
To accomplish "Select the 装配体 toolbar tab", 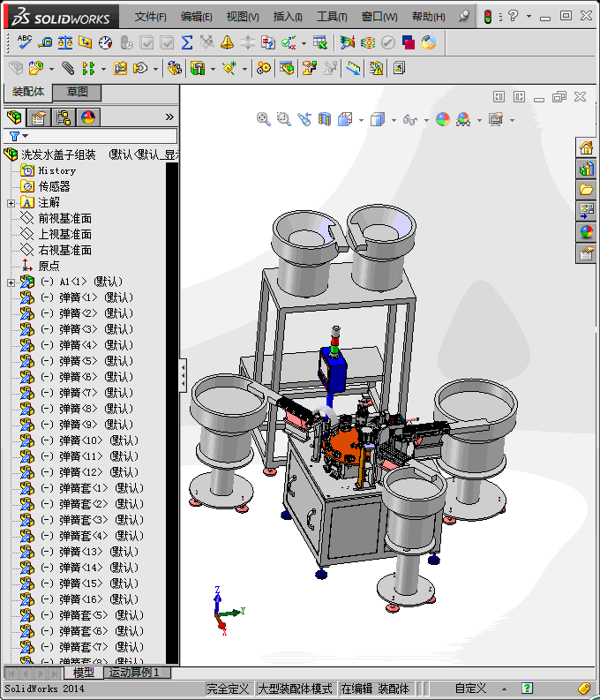I will click(28, 92).
